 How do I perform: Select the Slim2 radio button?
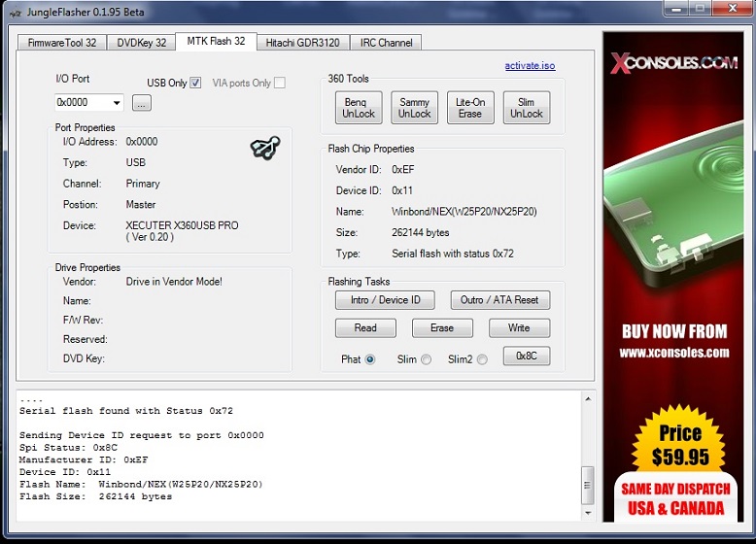482,359
